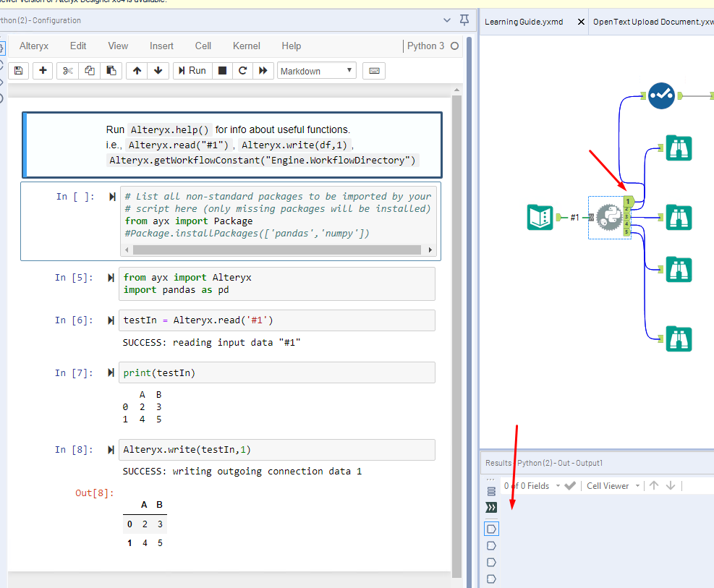Select the markdown cell with Alteryx.help() text
714x588 pixels.
click(x=232, y=145)
